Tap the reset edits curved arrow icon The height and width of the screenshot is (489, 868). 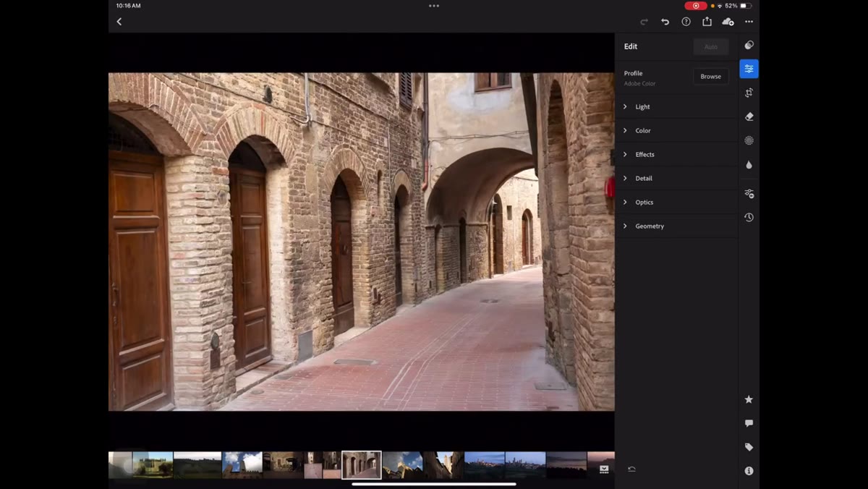coord(631,469)
